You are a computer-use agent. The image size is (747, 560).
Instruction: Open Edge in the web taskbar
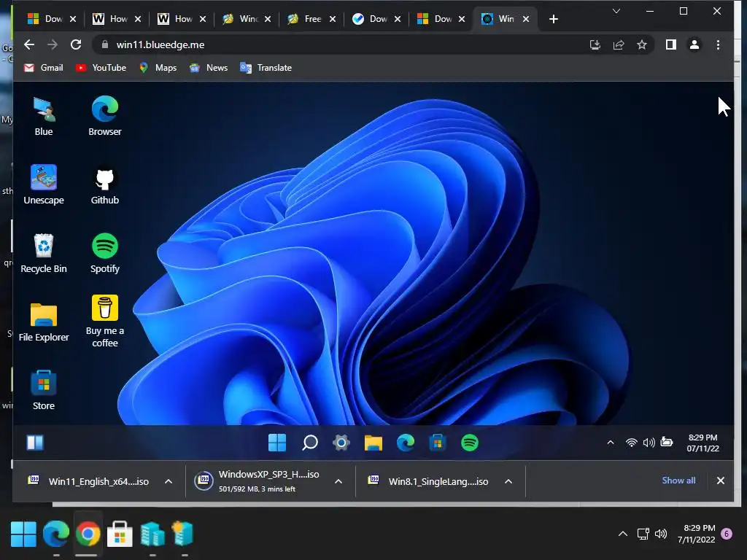point(406,443)
